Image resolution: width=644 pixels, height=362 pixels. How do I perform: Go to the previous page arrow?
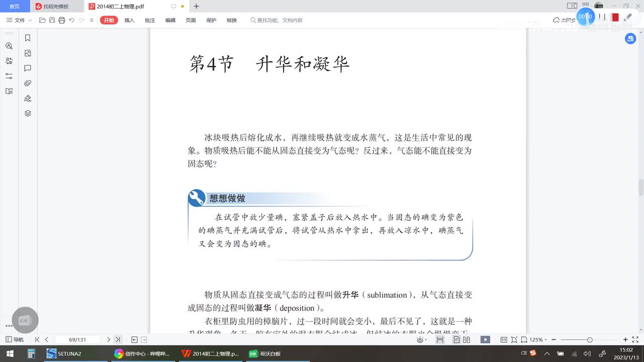[x=47, y=339]
